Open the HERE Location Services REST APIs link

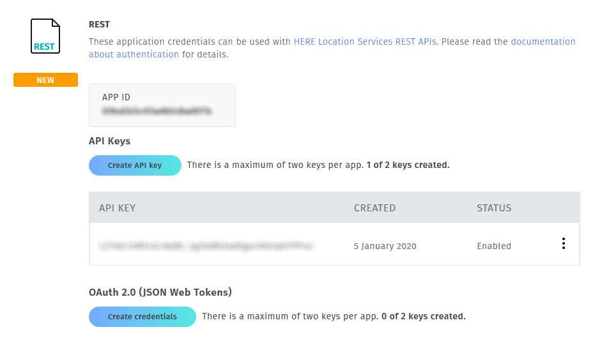[x=365, y=42]
